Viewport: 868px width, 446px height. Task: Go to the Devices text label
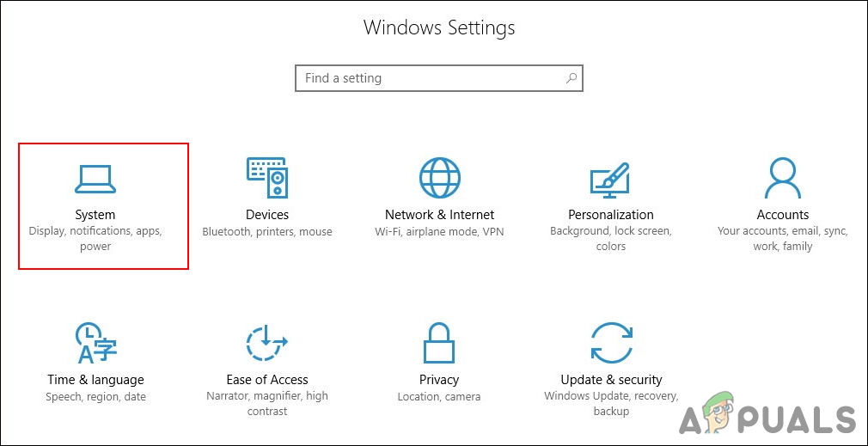pyautogui.click(x=267, y=215)
